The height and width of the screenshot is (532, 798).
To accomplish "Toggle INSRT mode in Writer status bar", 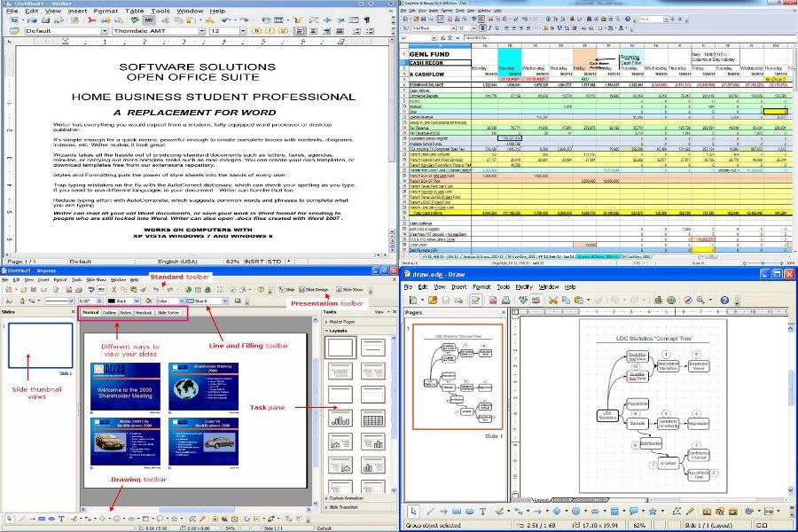I will click(x=254, y=262).
